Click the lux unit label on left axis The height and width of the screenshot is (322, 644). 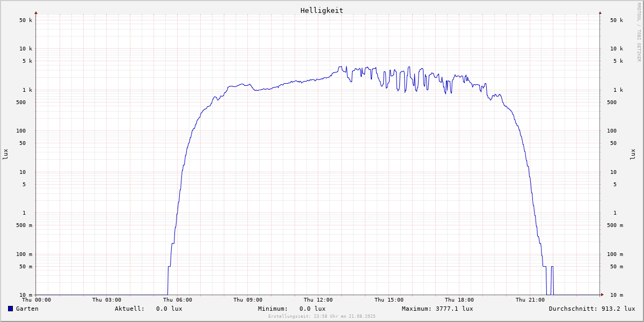tap(5, 154)
